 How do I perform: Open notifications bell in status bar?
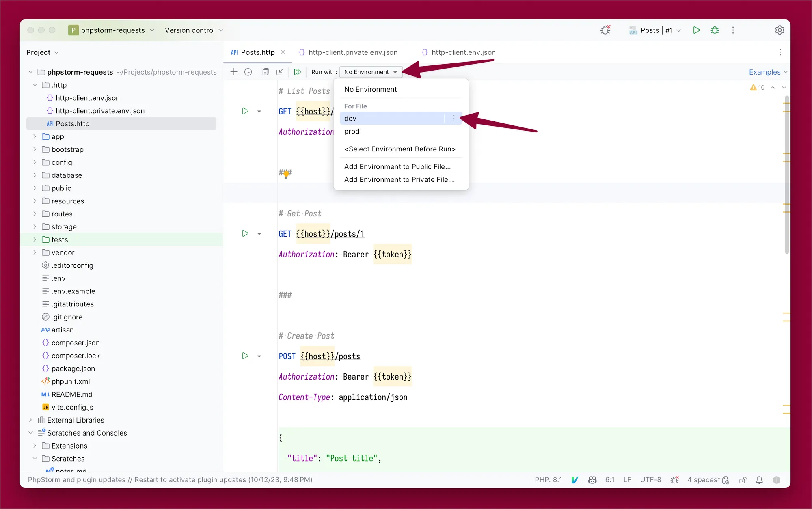point(759,480)
